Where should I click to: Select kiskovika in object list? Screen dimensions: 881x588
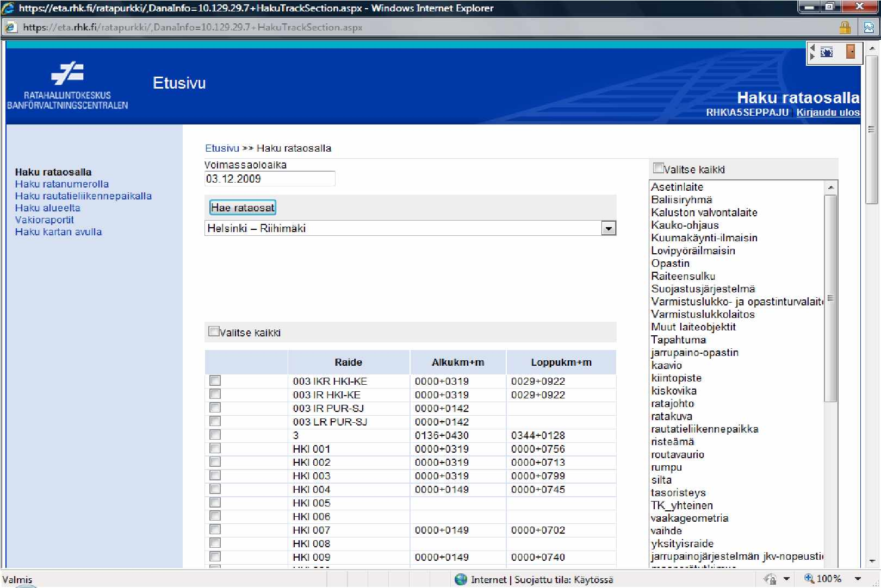674,391
